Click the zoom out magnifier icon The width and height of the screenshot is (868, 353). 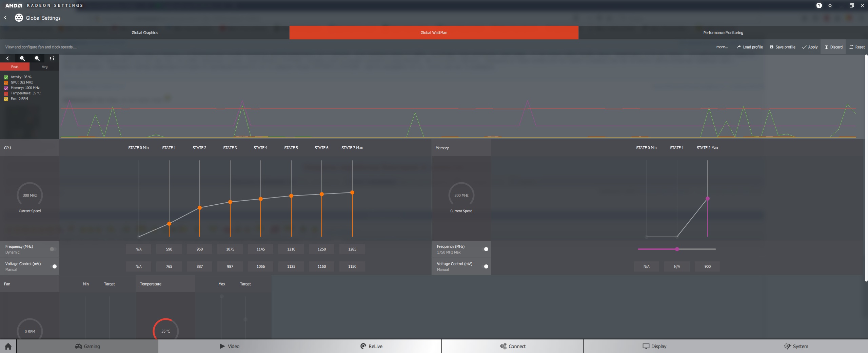37,58
